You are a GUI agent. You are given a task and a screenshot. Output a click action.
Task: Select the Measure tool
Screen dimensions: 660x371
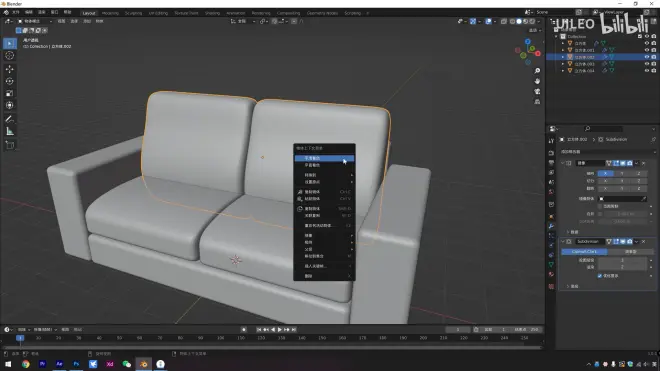coord(10,131)
